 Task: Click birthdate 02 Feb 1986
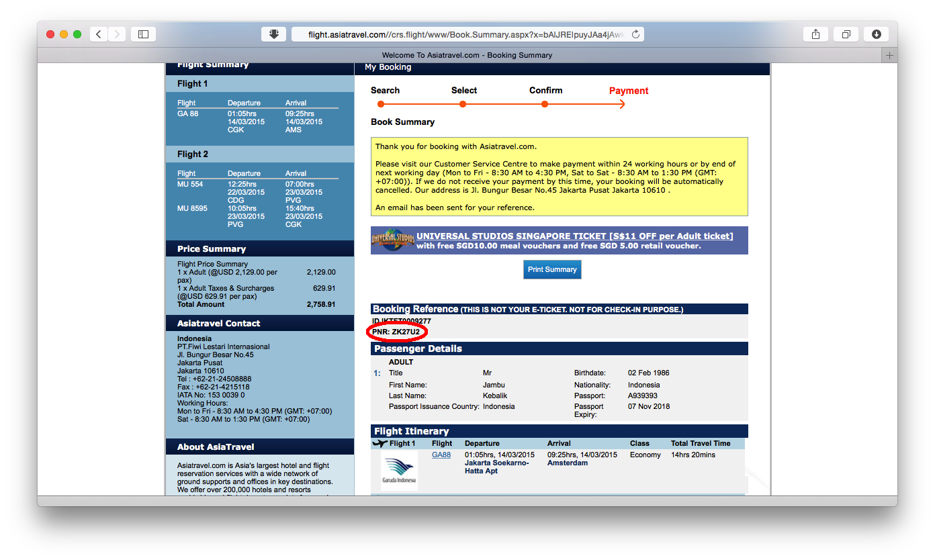(x=649, y=373)
